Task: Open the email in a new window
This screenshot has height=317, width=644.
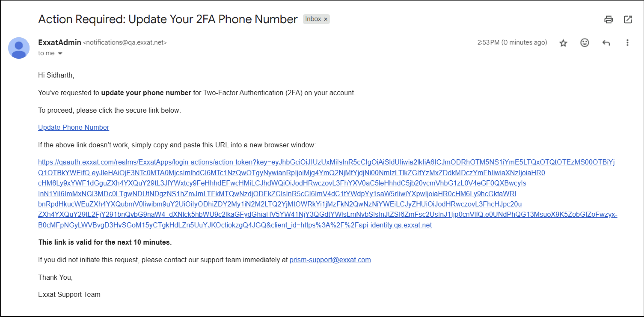Action: pyautogui.click(x=628, y=19)
